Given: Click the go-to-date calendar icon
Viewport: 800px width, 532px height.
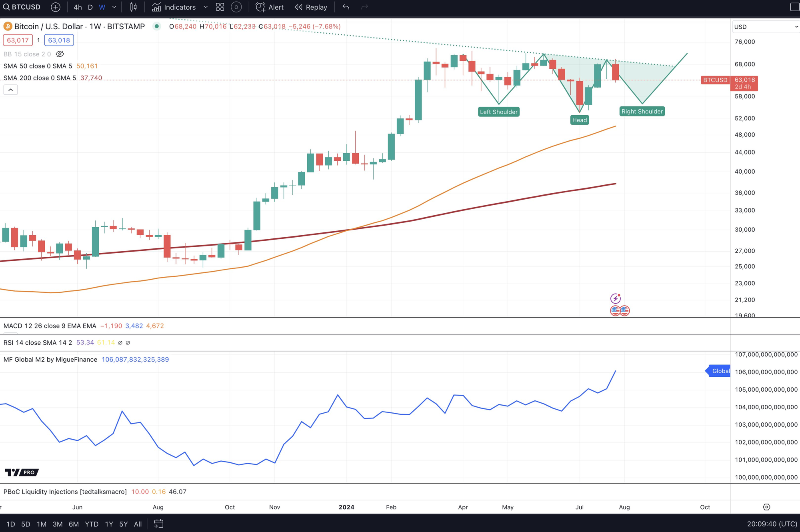Looking at the screenshot, I should point(158,524).
